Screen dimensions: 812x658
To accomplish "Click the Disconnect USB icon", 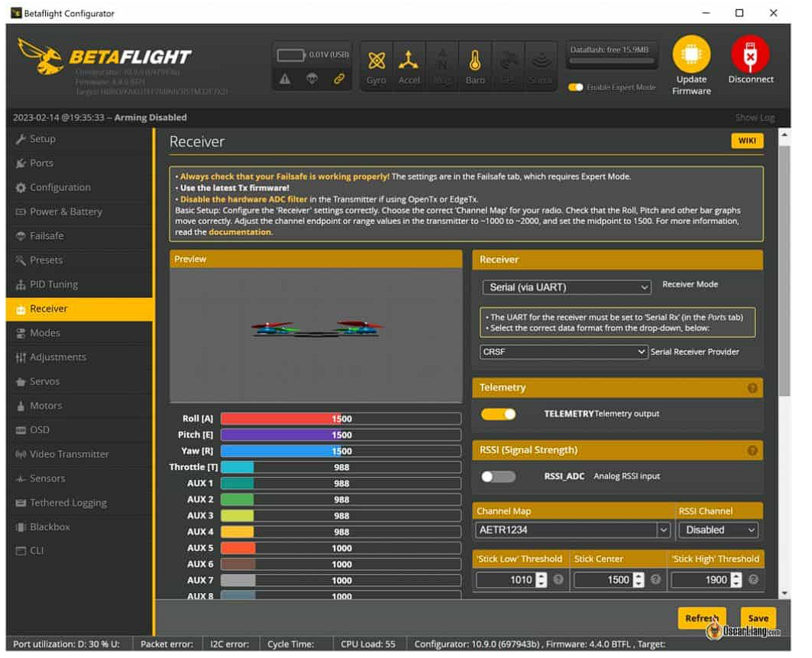I will 750,55.
